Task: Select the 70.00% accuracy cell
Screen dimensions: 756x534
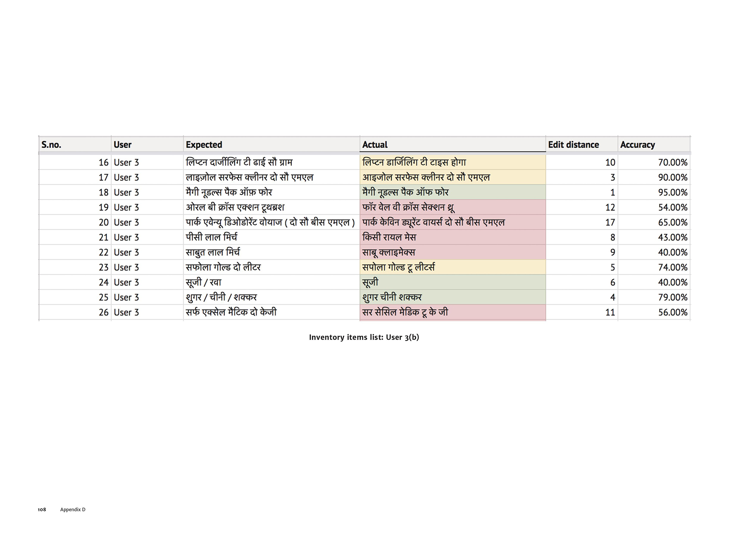Action: 672,162
